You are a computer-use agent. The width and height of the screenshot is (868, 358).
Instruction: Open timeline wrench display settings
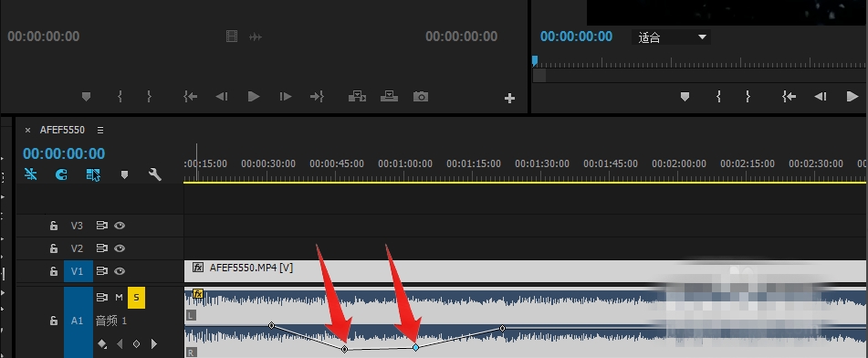155,174
